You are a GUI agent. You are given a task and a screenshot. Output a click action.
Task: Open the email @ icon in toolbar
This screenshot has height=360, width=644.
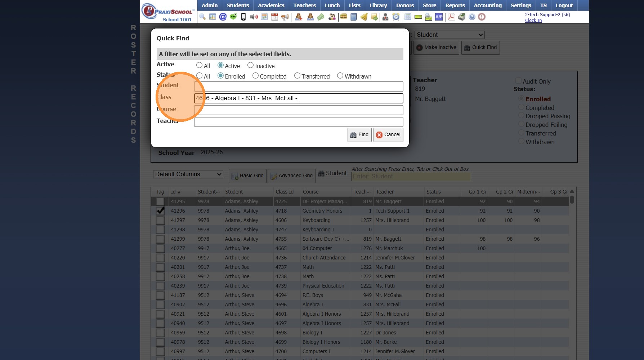point(223,17)
